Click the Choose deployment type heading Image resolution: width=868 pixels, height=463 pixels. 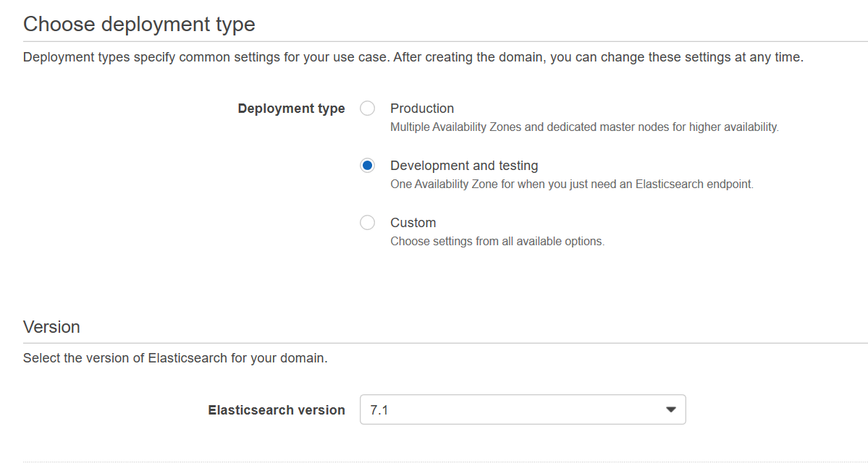coord(139,24)
